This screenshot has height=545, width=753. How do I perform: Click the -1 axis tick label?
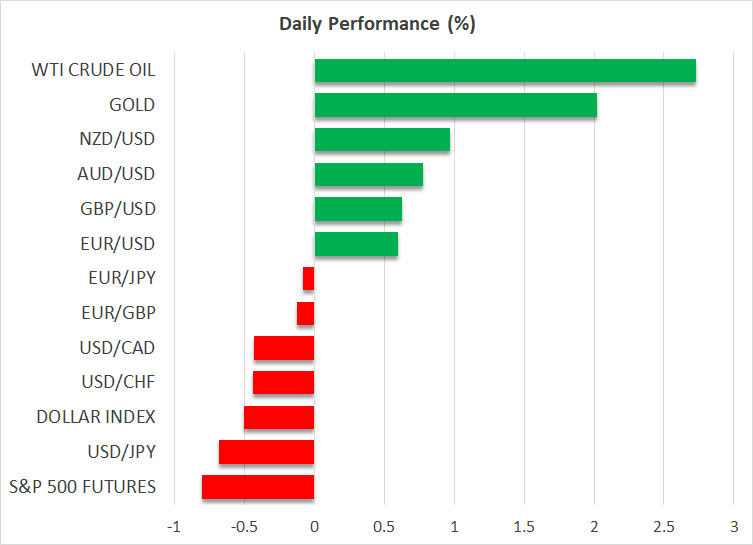173,526
